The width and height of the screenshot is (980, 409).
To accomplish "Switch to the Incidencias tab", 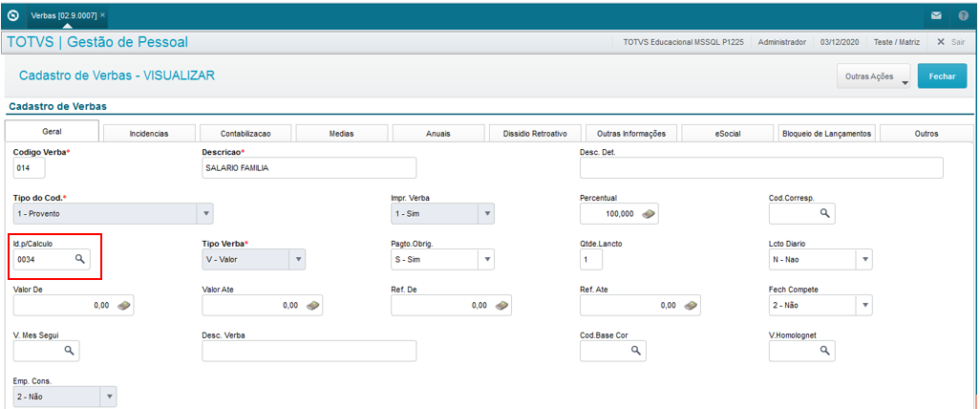I will 149,133.
